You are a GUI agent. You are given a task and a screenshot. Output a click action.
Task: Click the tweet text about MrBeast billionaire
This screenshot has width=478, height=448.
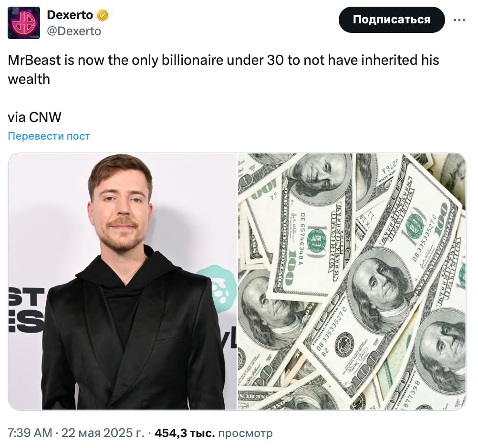[223, 70]
